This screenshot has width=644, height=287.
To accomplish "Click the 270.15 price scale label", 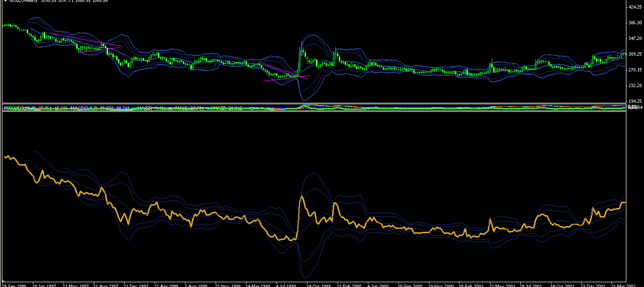I will pos(635,69).
